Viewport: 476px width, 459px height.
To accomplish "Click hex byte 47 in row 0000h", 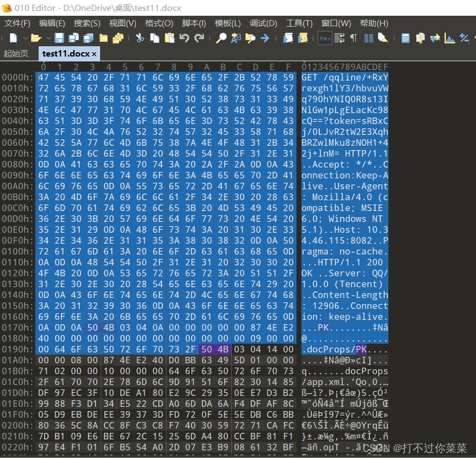I will [x=44, y=77].
